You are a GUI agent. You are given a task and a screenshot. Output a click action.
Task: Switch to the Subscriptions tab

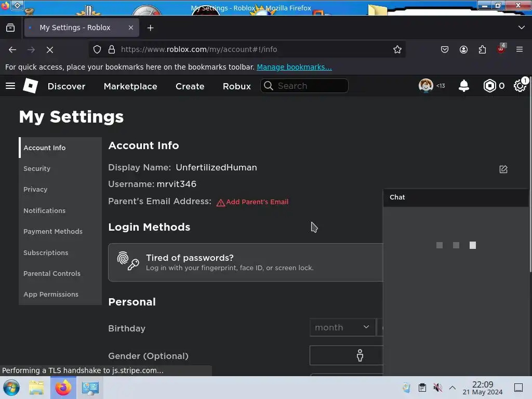(x=60, y=252)
